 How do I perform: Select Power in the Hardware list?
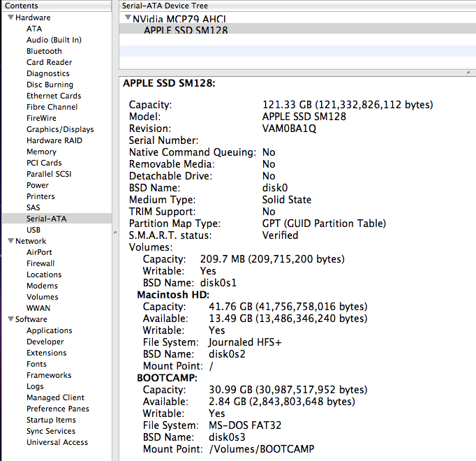pos(37,185)
